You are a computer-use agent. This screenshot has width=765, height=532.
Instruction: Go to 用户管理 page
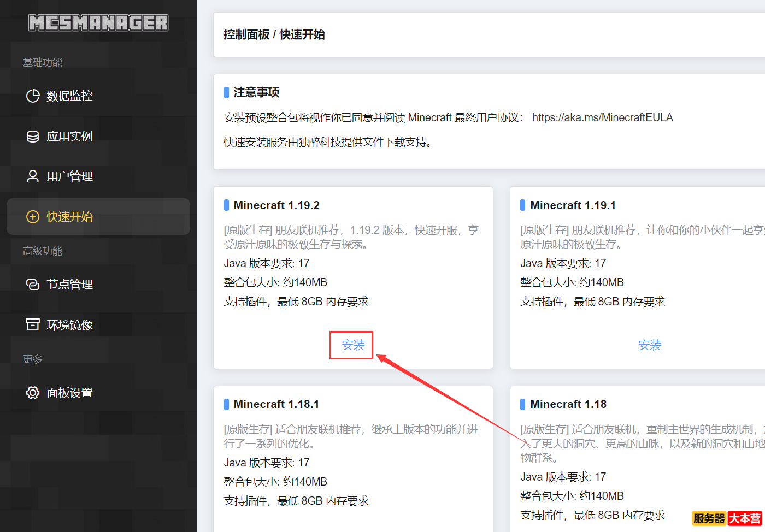[x=69, y=176]
